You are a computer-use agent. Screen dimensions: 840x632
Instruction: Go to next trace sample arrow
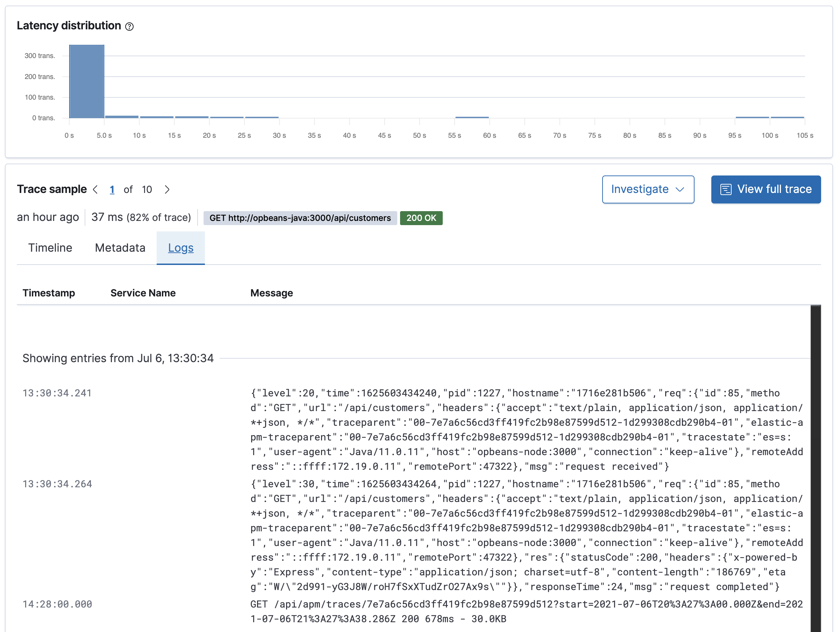(x=167, y=189)
